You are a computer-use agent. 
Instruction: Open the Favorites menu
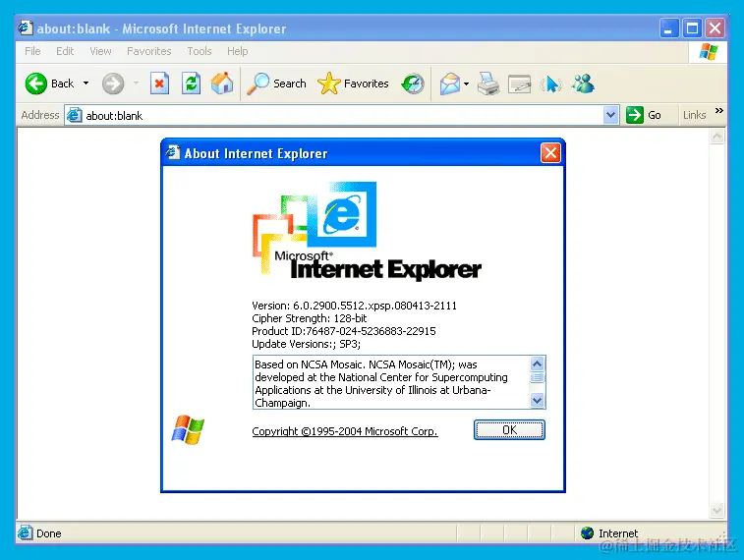[149, 51]
